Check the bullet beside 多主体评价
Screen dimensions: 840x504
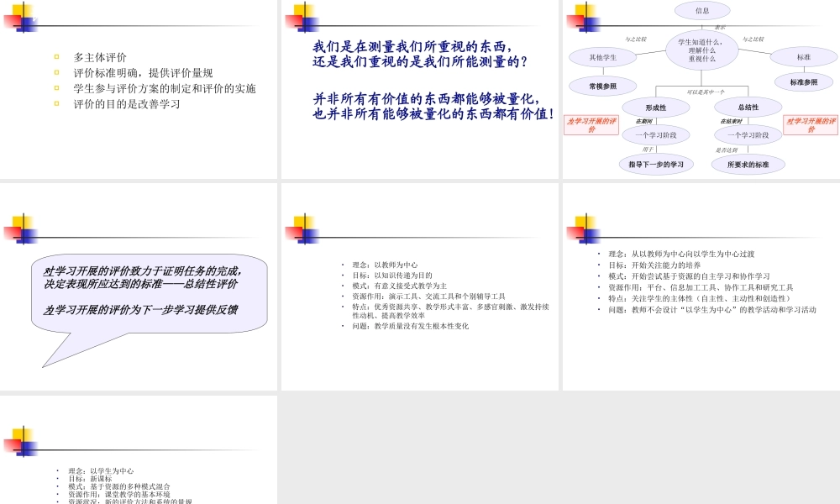pos(56,56)
